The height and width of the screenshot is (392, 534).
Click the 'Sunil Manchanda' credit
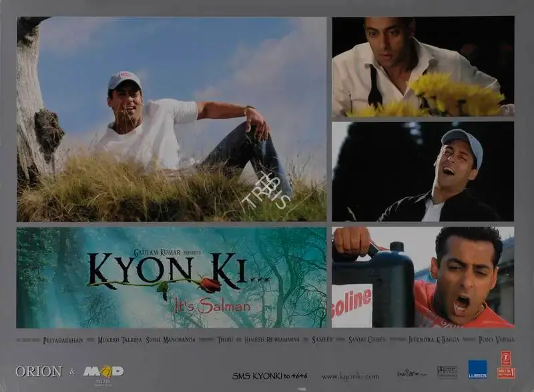(171, 339)
